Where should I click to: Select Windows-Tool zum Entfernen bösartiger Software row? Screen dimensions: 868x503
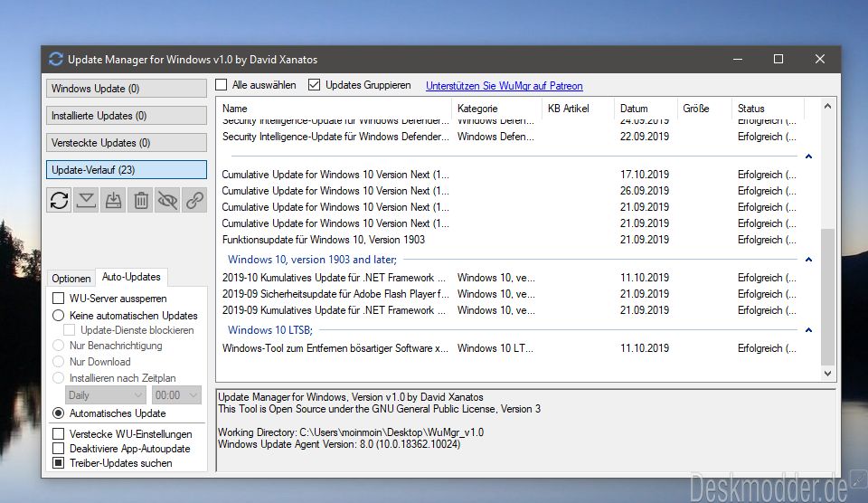509,348
